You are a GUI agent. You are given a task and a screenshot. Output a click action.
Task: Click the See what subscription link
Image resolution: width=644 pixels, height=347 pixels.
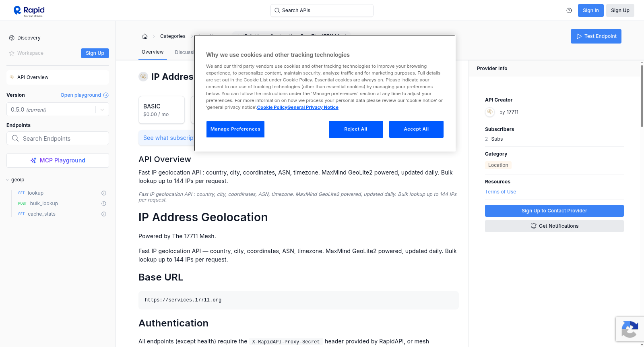tap(168, 138)
